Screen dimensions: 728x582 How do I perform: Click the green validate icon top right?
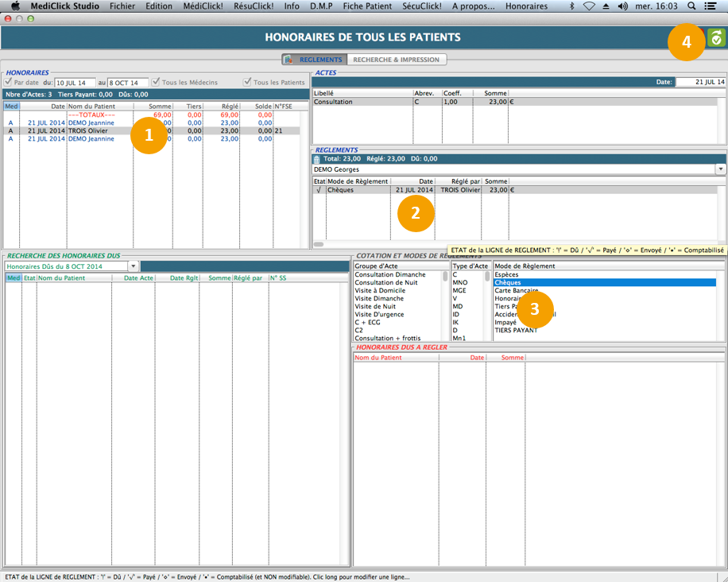pyautogui.click(x=716, y=37)
